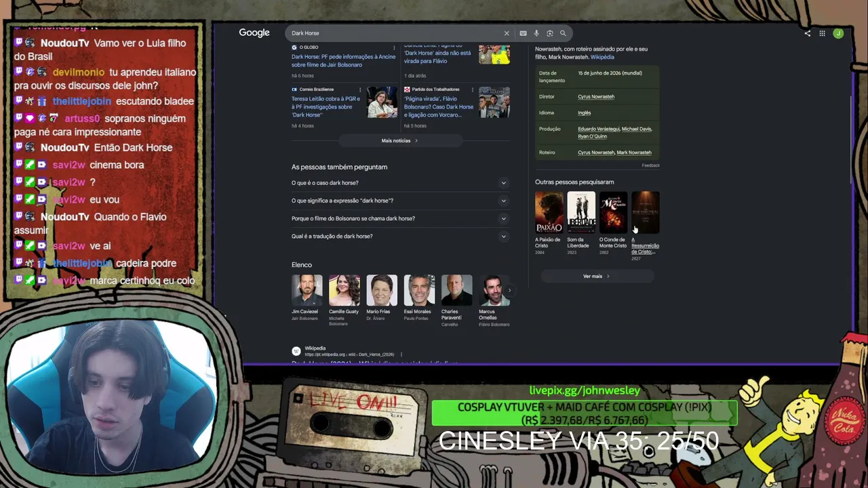868x488 pixels.
Task: Select Charles Paraventi cast thumbnail
Action: (x=456, y=290)
